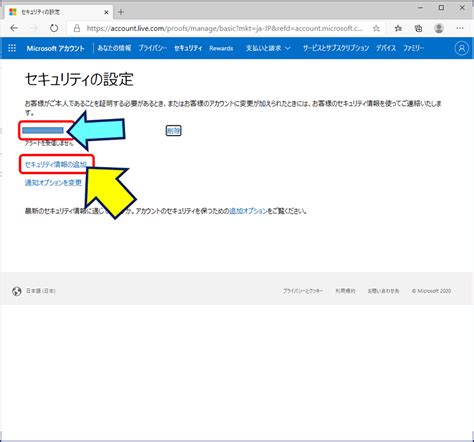Click the address bar padlock icon
474x442 pixels.
point(77,28)
